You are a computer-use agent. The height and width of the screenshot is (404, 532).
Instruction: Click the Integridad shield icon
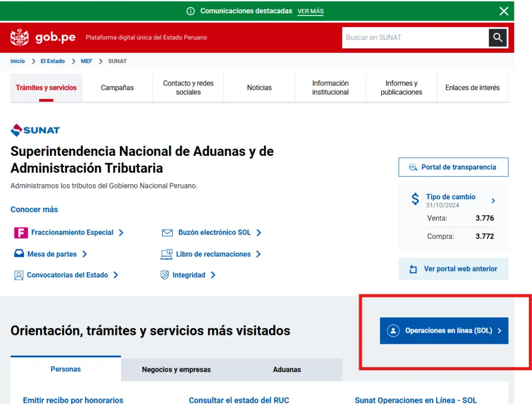coord(165,275)
